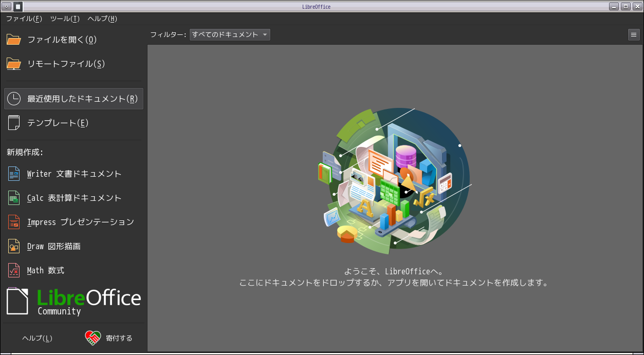
Task: Create a new Calc 表計算ドキュメント
Action: pos(73,198)
